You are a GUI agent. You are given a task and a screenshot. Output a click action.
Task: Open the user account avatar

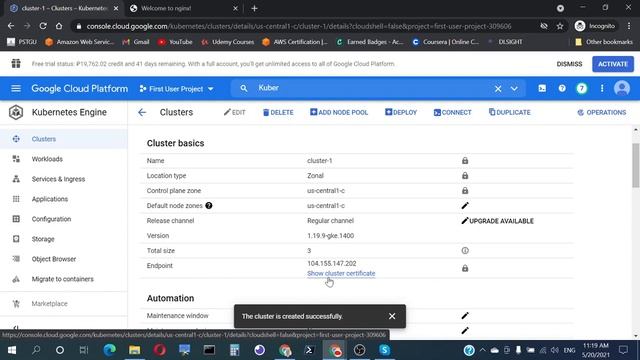click(x=622, y=88)
